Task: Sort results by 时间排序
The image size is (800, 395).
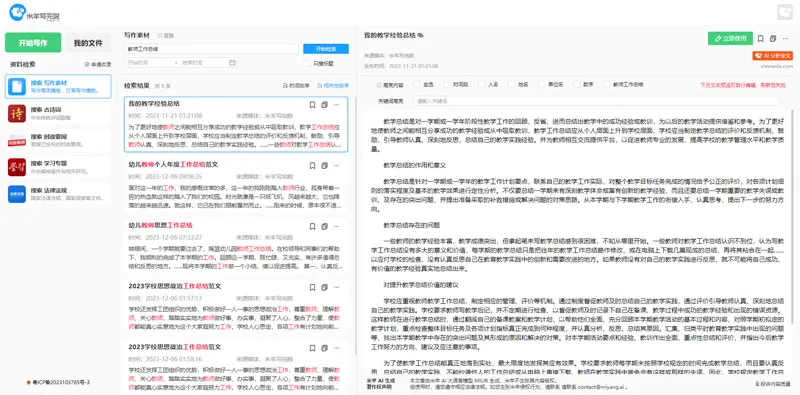Action: 296,86
